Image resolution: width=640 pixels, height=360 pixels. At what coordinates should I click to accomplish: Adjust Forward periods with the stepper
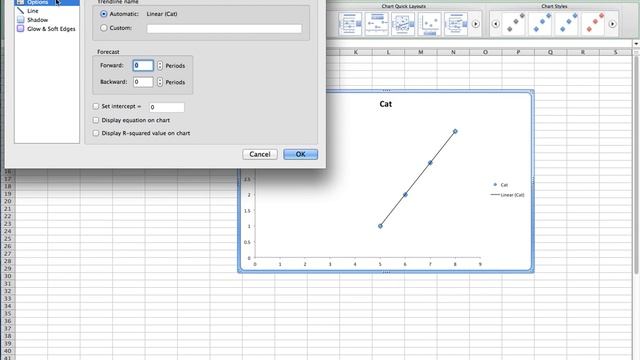point(160,65)
